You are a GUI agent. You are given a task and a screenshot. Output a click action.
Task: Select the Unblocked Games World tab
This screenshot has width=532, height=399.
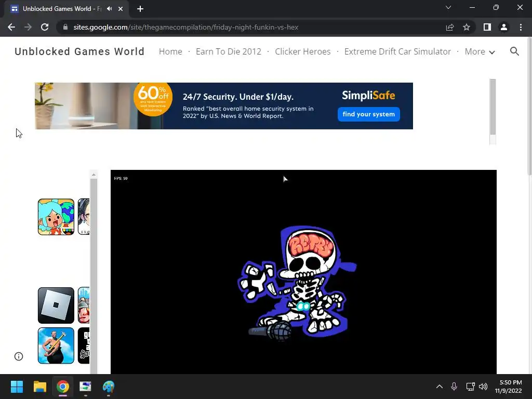(66, 9)
